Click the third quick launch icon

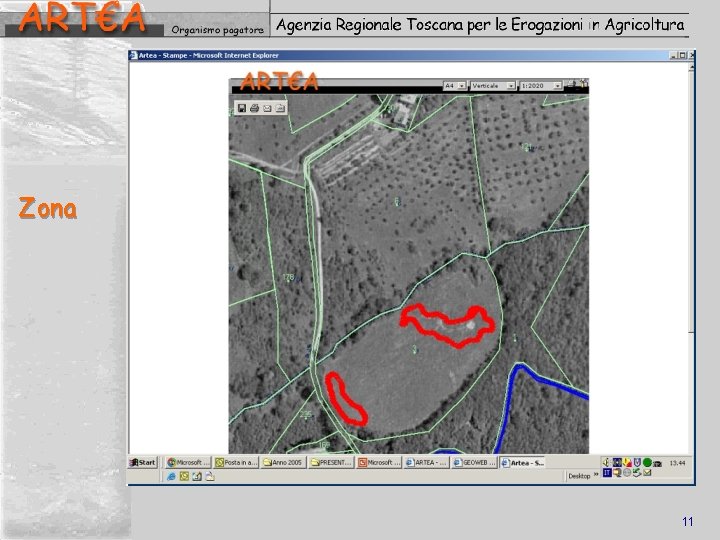pos(197,477)
